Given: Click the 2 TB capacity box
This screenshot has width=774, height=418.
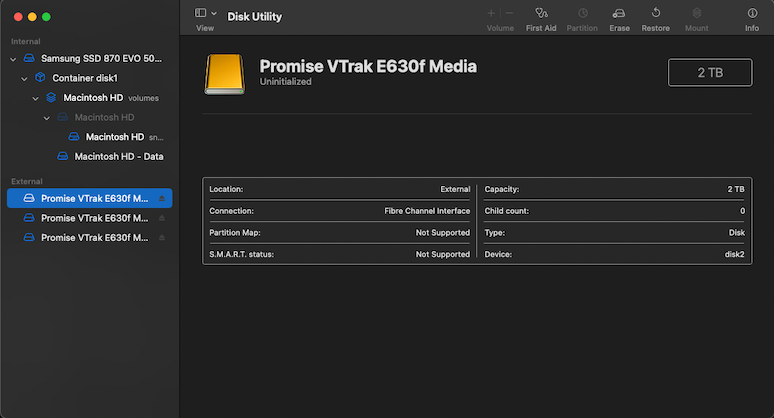Looking at the screenshot, I should coord(710,73).
